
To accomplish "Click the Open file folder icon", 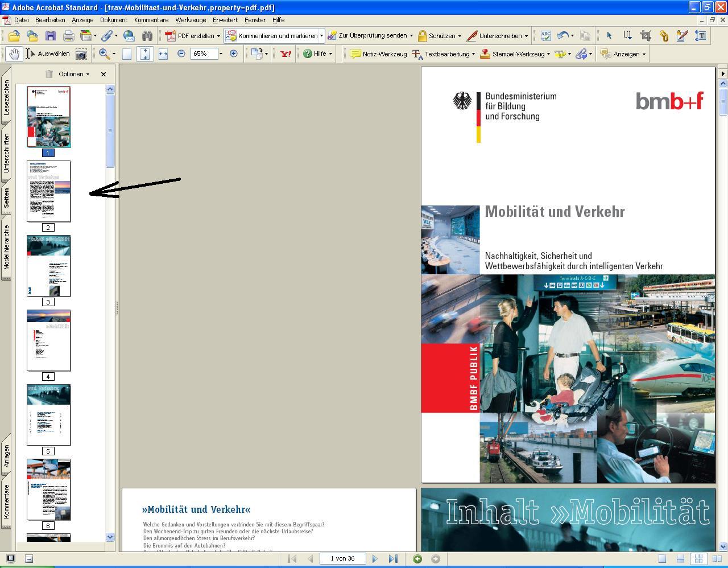I will click(x=14, y=36).
